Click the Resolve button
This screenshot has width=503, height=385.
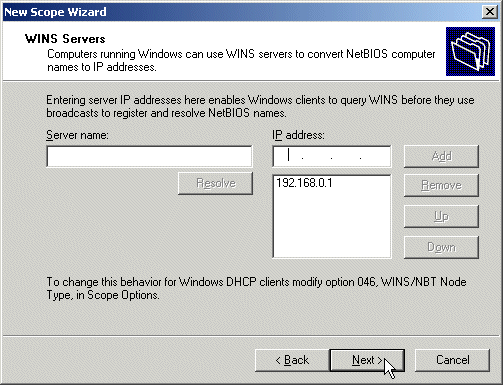coord(215,183)
